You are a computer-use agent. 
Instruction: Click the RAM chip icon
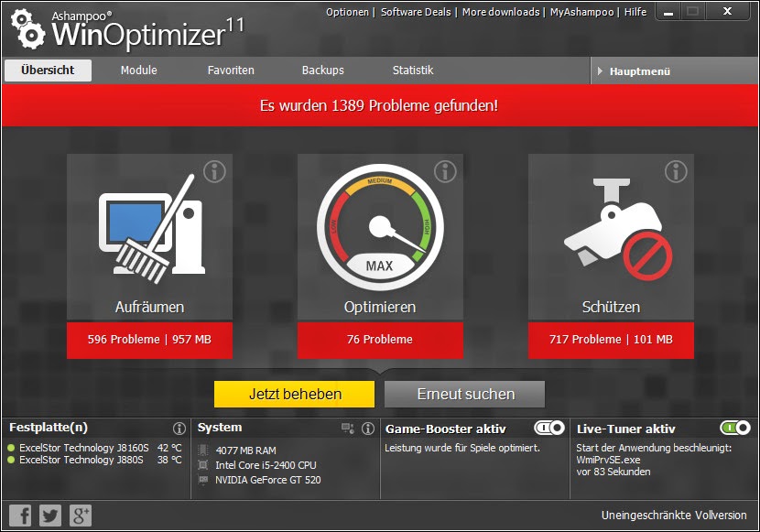[203, 451]
